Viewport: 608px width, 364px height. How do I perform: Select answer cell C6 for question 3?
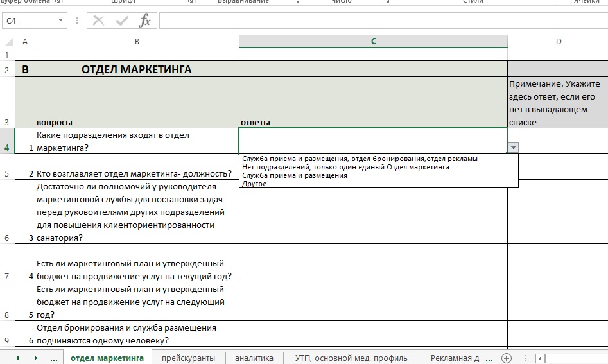click(x=374, y=216)
